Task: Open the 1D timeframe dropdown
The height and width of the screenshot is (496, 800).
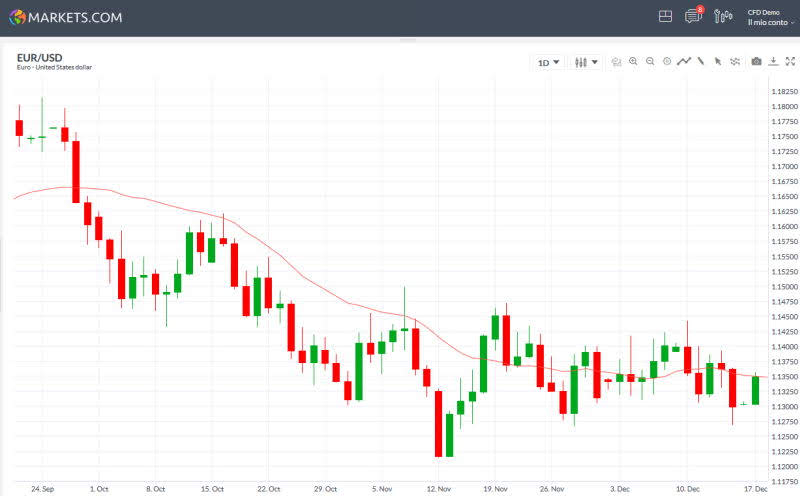Action: (x=548, y=62)
